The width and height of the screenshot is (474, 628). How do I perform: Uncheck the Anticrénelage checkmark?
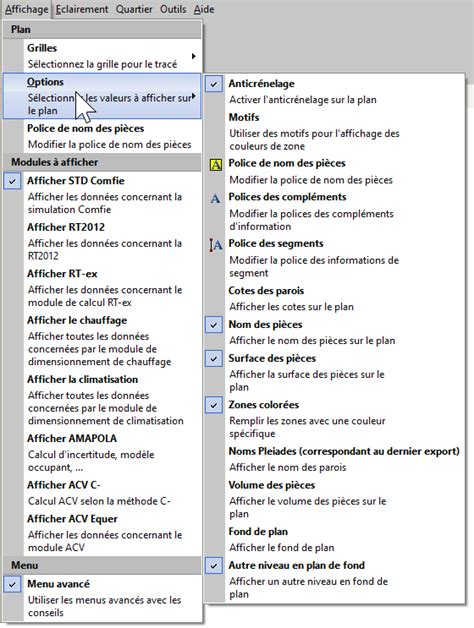pos(214,84)
